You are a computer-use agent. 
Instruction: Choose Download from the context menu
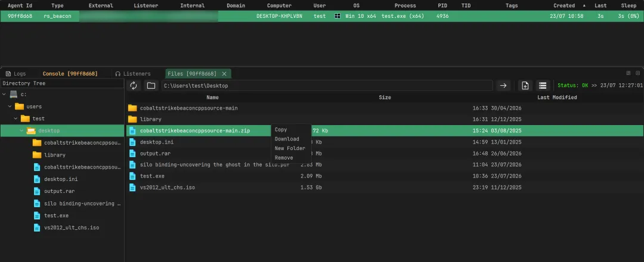coord(287,139)
